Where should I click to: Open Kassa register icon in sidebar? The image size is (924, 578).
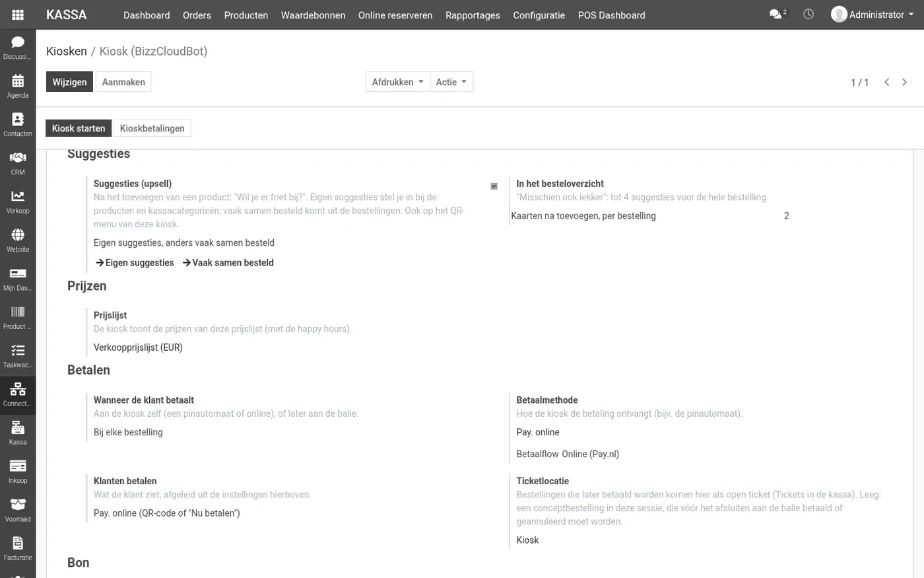(x=18, y=433)
